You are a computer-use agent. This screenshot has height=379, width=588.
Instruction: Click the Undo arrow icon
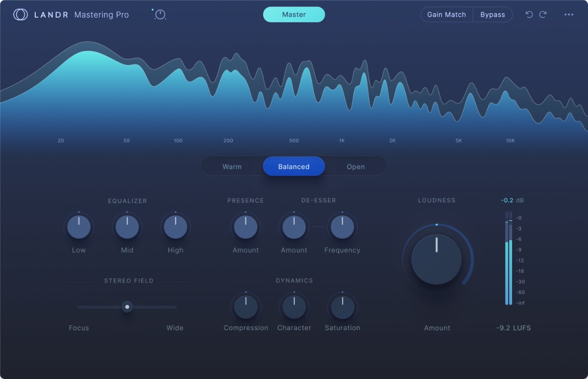[x=529, y=15]
